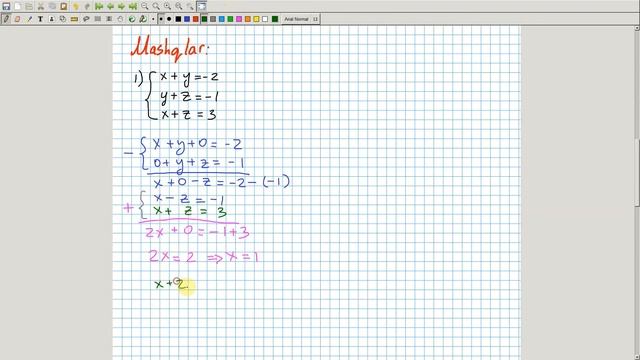Viewport: 640px width, 360px height.
Task: Select the Hand tool
Action: click(x=120, y=19)
